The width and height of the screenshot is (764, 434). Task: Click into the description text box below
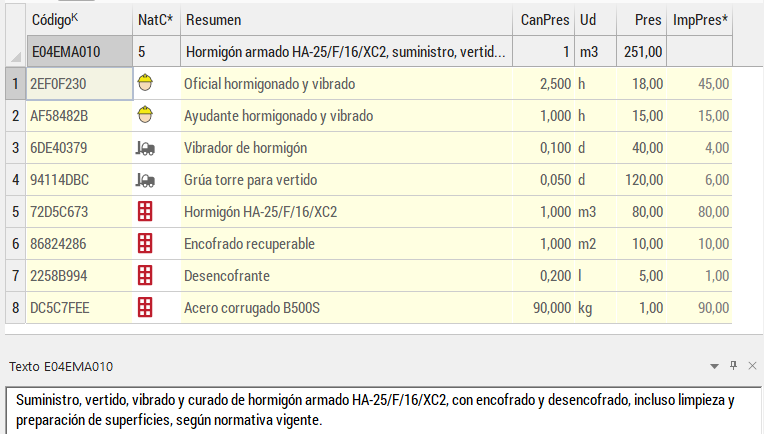(380, 410)
